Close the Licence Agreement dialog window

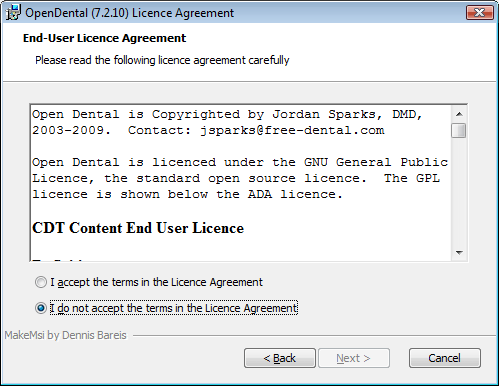click(x=479, y=13)
